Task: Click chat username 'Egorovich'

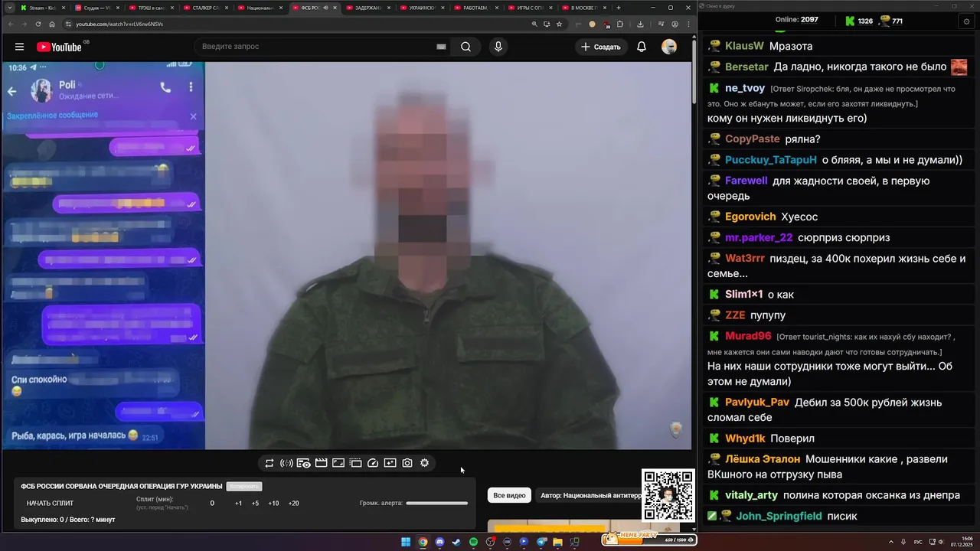Action: (750, 217)
